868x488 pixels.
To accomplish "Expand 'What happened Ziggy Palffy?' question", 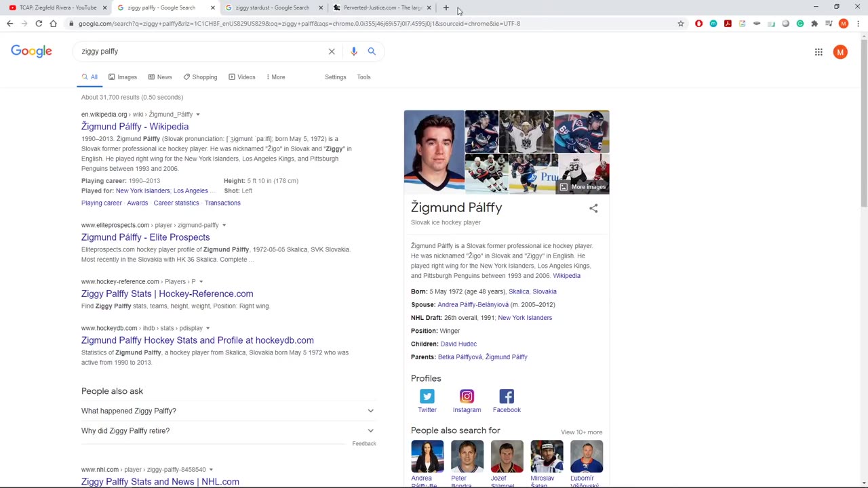I will click(x=227, y=411).
